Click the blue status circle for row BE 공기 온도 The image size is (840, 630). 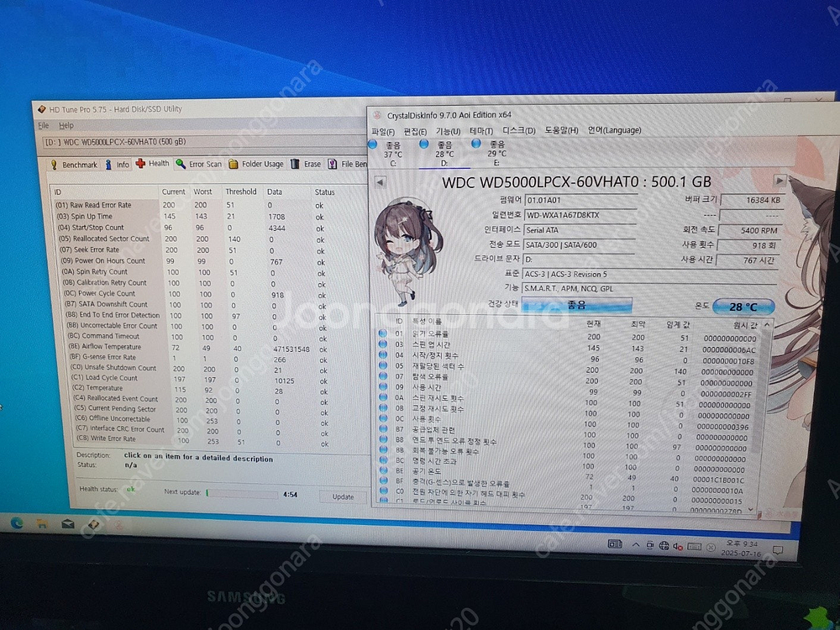point(384,470)
